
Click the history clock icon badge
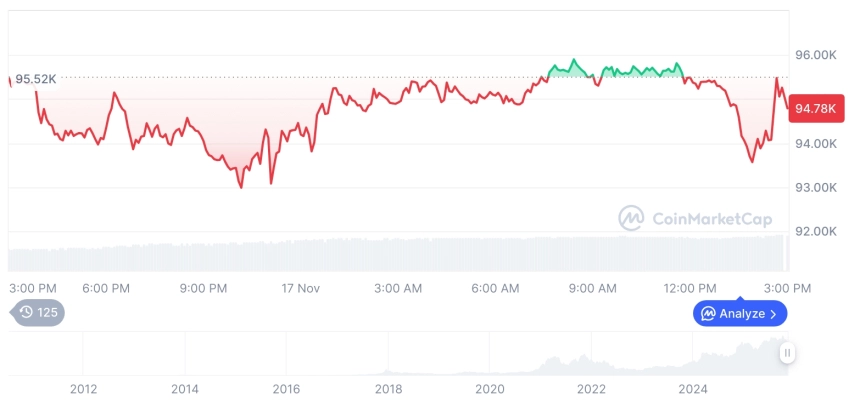click(27, 312)
